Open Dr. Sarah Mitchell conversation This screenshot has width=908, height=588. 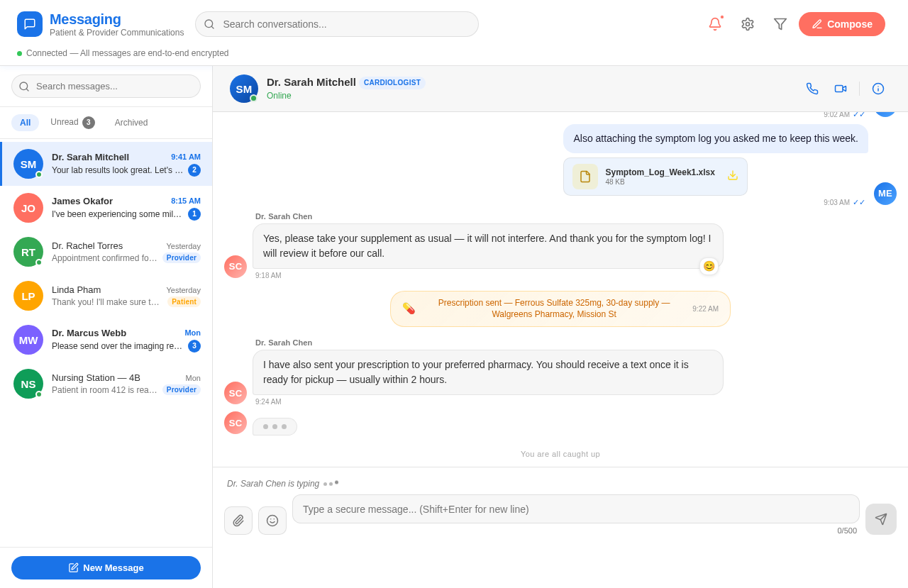coord(106,164)
